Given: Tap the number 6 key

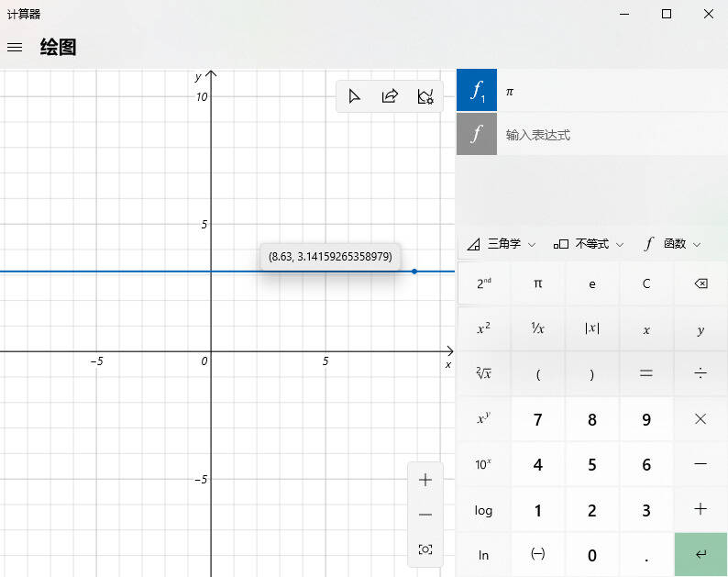Looking at the screenshot, I should click(646, 464).
